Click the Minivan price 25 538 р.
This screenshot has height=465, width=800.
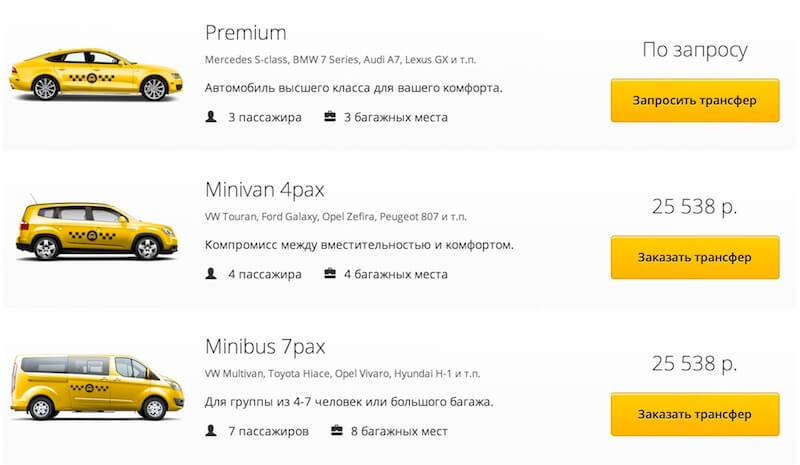[x=695, y=207]
